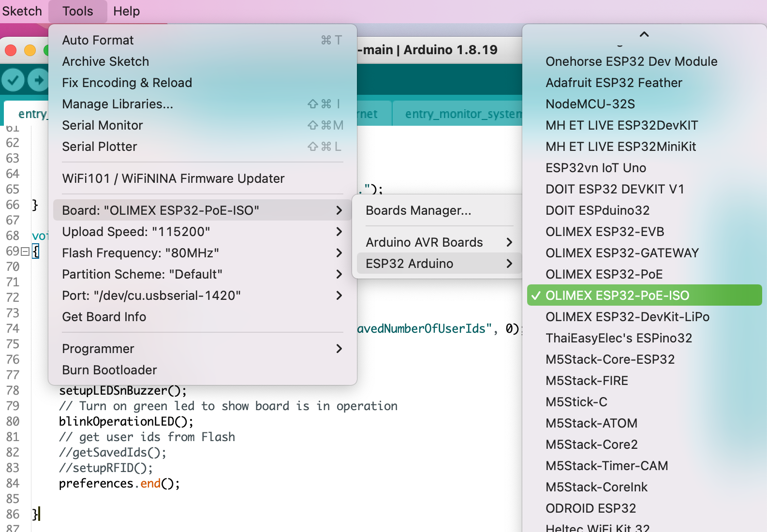Screen dimensions: 767x532
Task: Select the ThaiEasyElec's ESPino32 board
Action: tap(645, 338)
